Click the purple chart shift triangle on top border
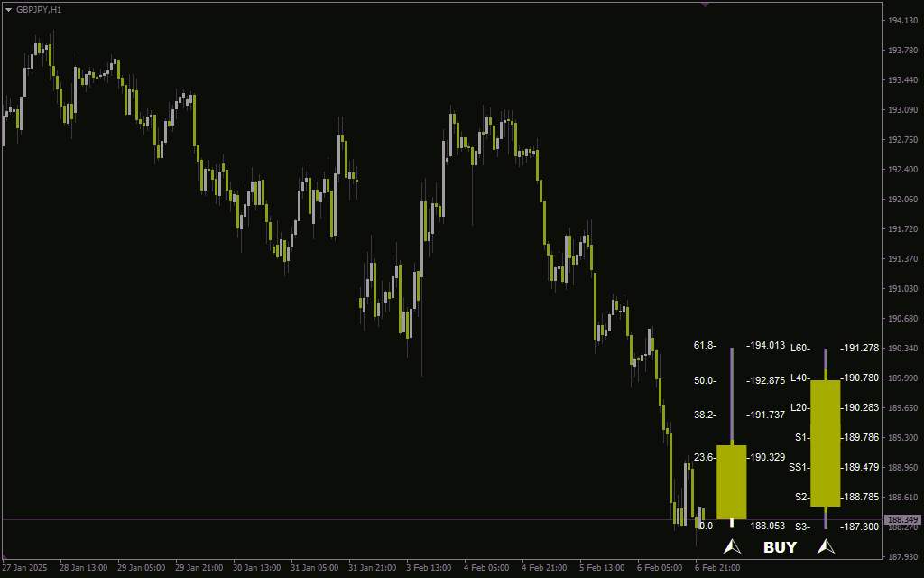Viewport: 924px width, 578px height. point(705,5)
